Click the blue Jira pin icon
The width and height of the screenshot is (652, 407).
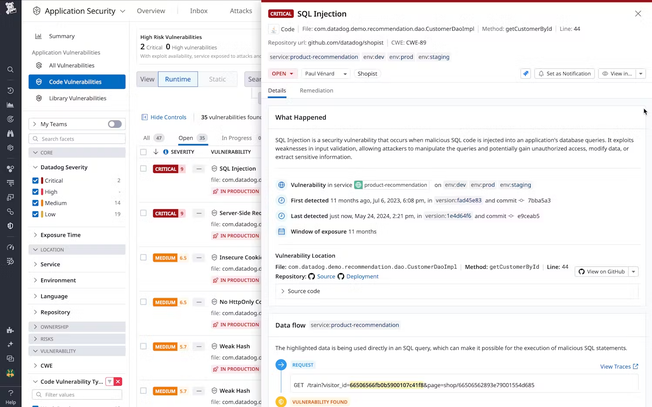click(x=526, y=74)
